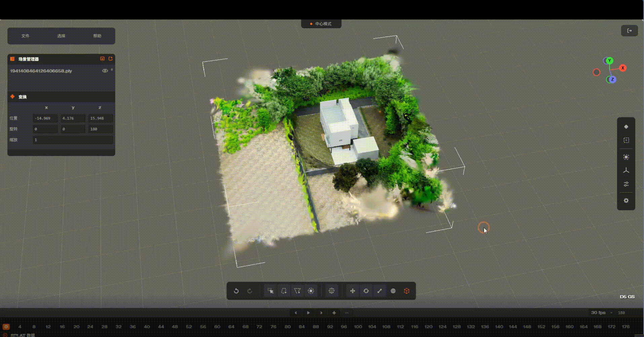Activate the lasso selection tool

point(284,291)
